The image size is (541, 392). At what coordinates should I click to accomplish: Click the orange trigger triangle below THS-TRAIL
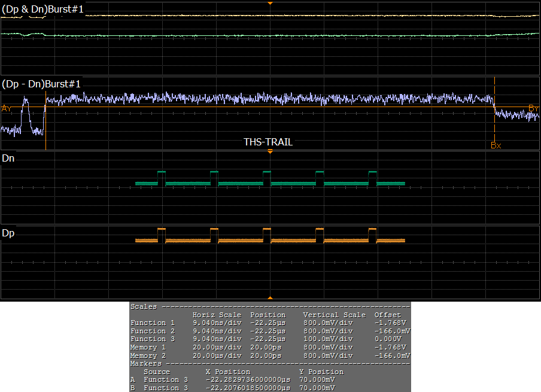tap(270, 152)
